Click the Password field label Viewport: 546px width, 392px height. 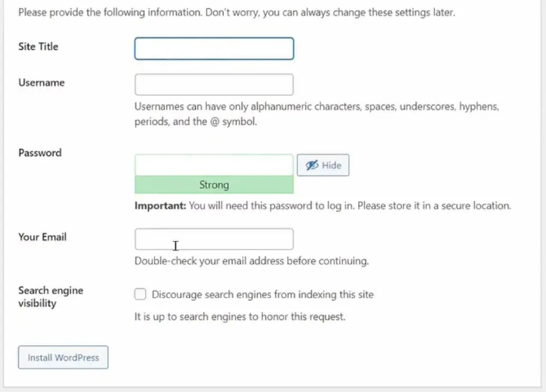click(x=39, y=153)
